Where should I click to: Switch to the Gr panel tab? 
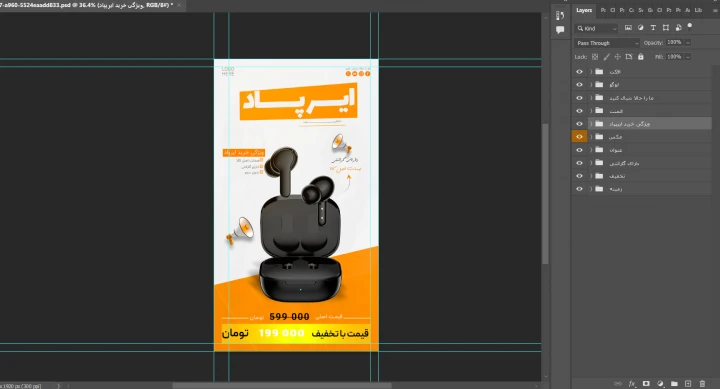(650, 10)
